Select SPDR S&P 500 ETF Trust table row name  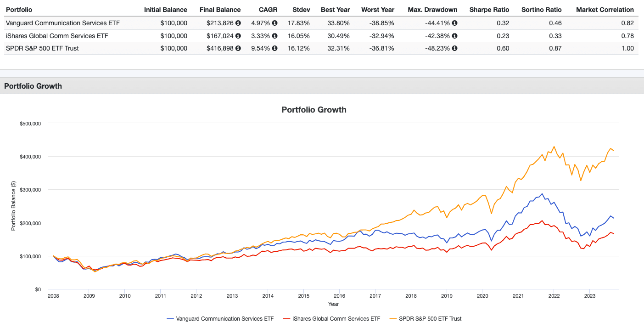(x=42, y=48)
